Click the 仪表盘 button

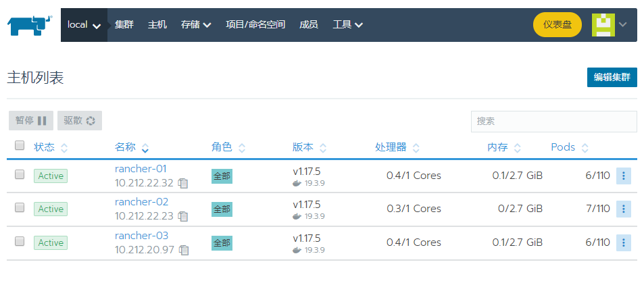(x=558, y=24)
